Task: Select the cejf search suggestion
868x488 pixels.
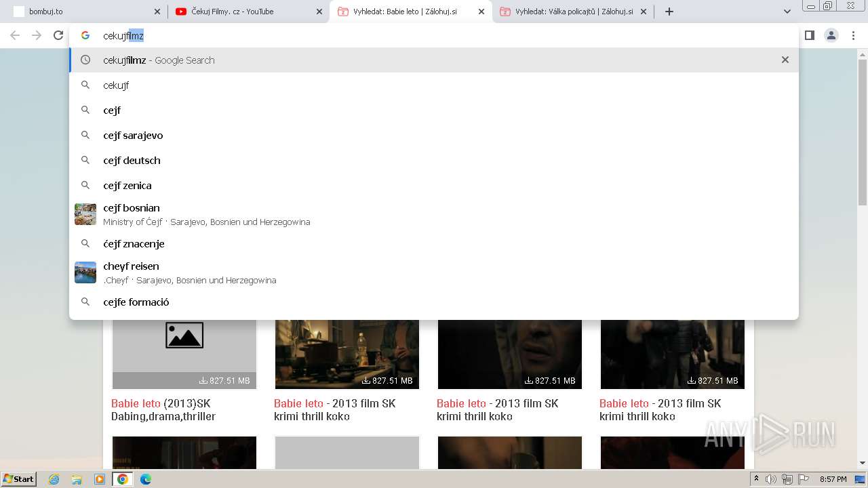Action: tap(434, 110)
